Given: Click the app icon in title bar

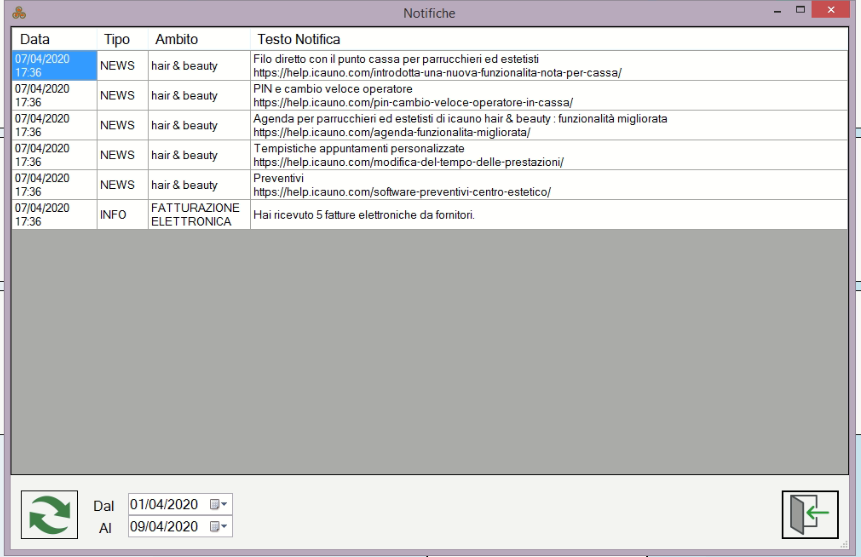Looking at the screenshot, I should coord(19,13).
